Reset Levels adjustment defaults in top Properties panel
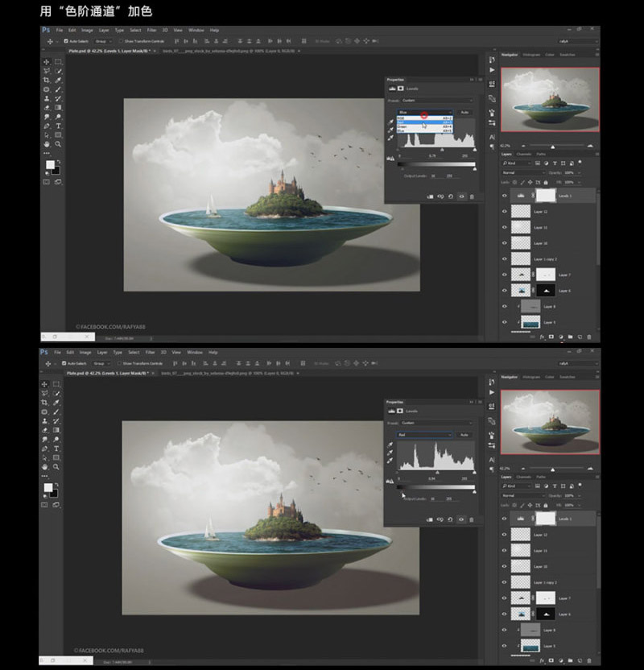This screenshot has height=670, width=644. [x=451, y=196]
